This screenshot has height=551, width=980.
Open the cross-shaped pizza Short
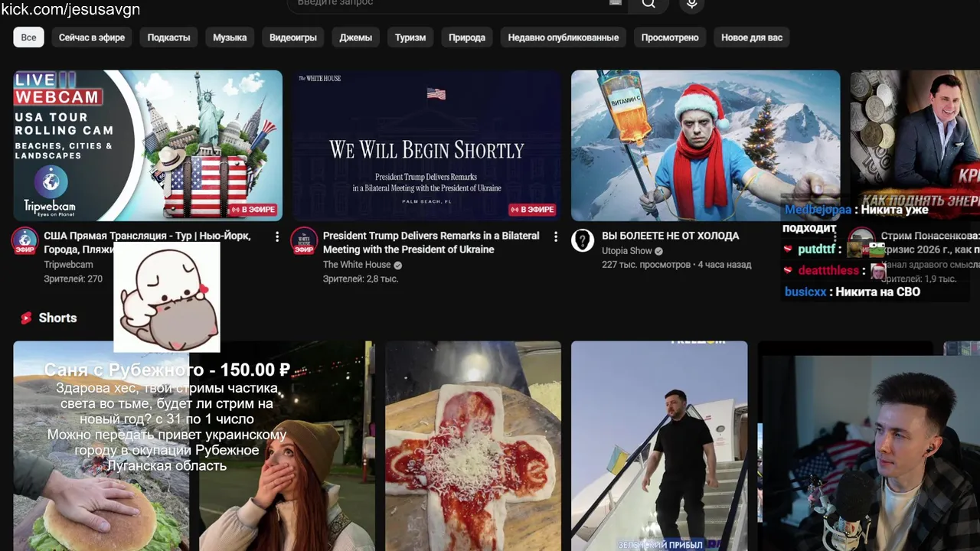click(x=473, y=446)
